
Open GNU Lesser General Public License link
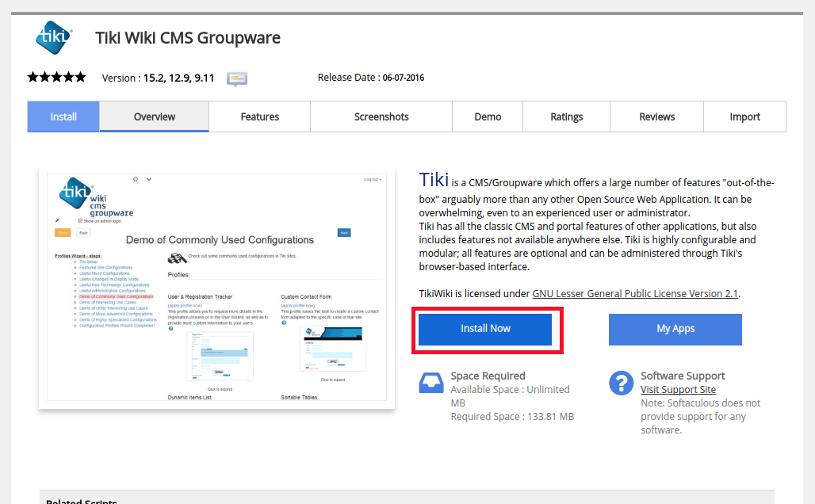click(635, 293)
